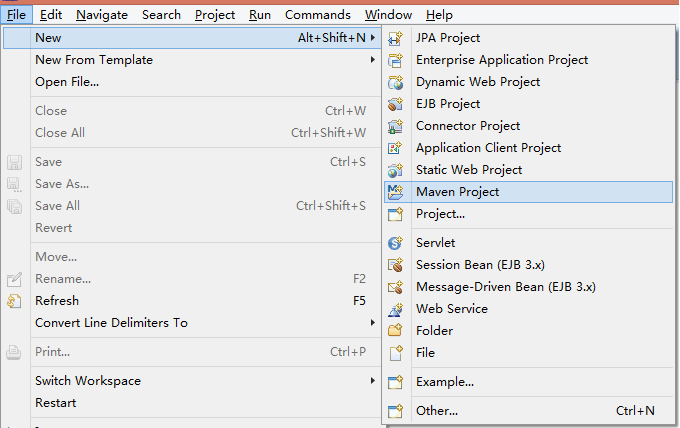Choose Session Bean (EJB 3.x) entry
This screenshot has width=680, height=428.
click(528, 265)
